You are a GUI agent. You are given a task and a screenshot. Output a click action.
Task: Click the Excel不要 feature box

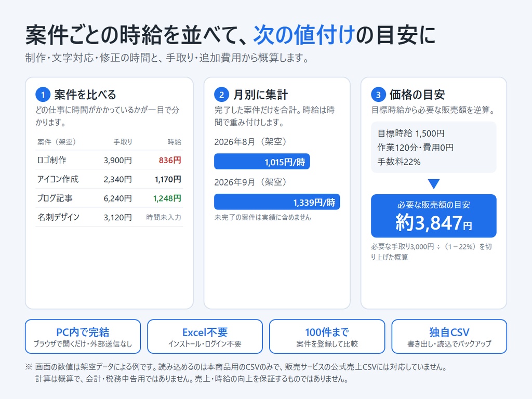pos(205,337)
